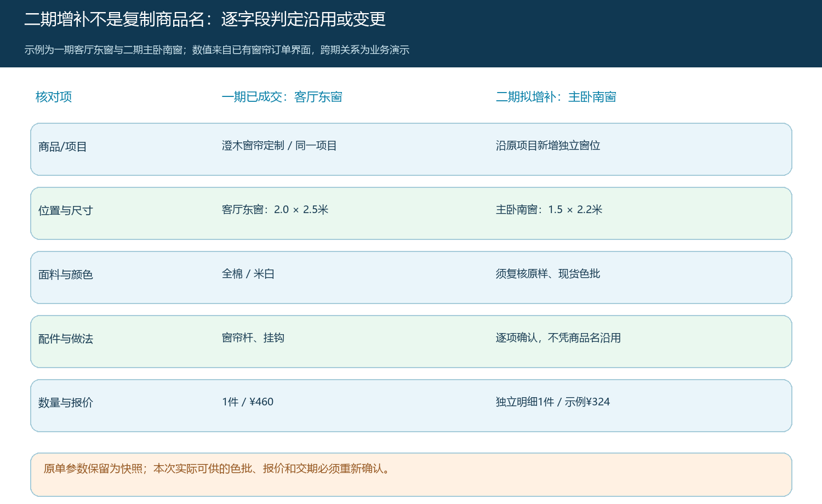
Task: Click the 须复核原样、现货色批 cell
Action: [548, 274]
